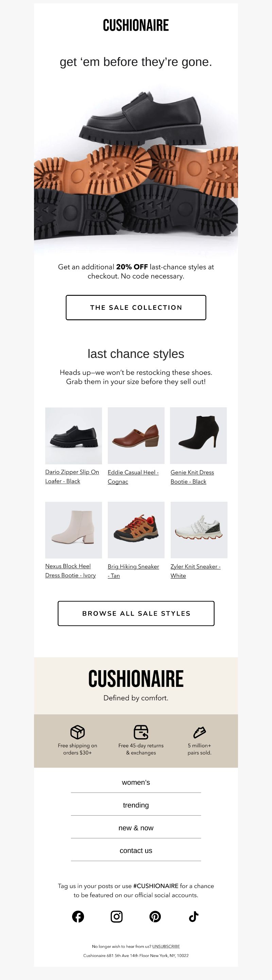Open the Facebook social icon
272x980 pixels.
[x=78, y=916]
